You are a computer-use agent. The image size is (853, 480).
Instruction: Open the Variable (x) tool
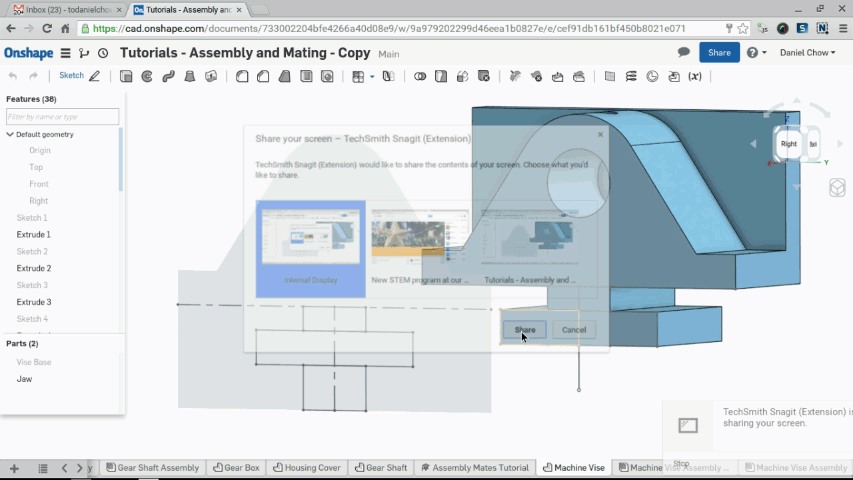(695, 76)
